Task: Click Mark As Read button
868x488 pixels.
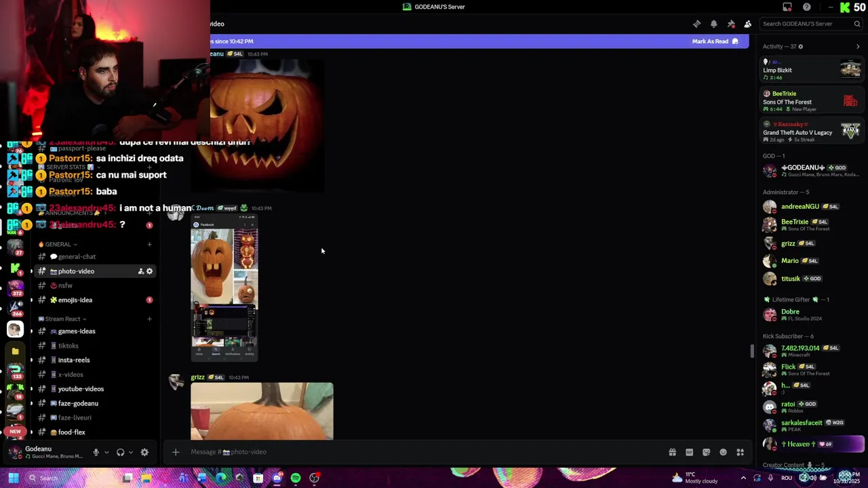Action: [x=715, y=41]
